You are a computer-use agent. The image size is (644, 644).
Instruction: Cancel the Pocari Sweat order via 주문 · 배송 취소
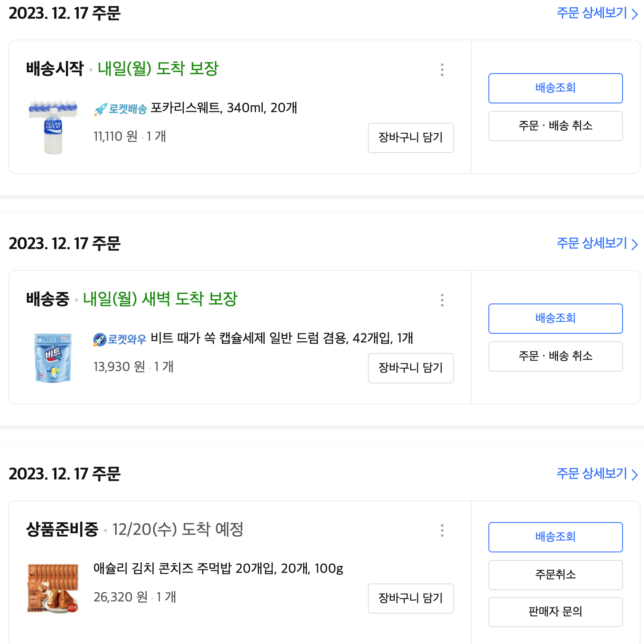point(555,126)
